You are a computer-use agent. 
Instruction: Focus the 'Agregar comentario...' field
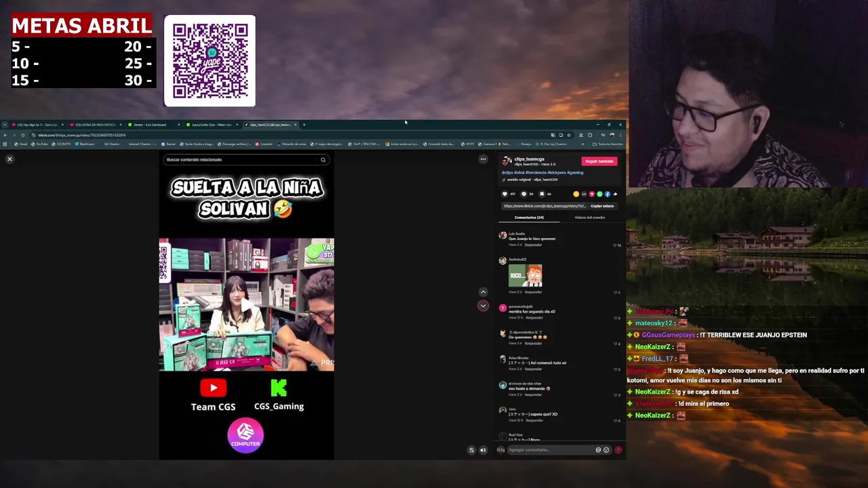click(x=551, y=450)
